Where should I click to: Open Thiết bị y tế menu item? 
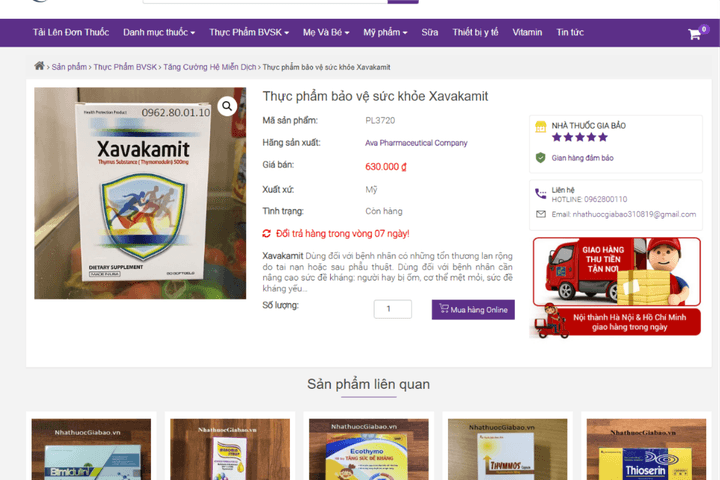pyautogui.click(x=475, y=33)
